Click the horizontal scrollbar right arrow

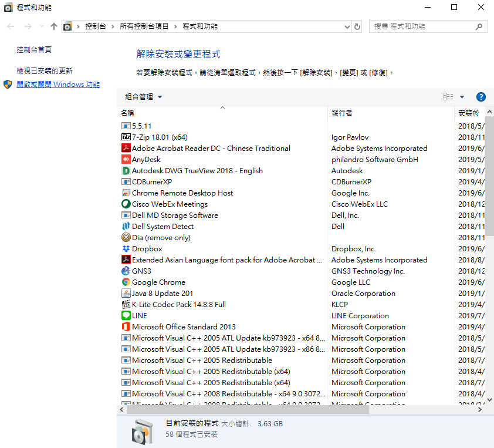point(479,409)
